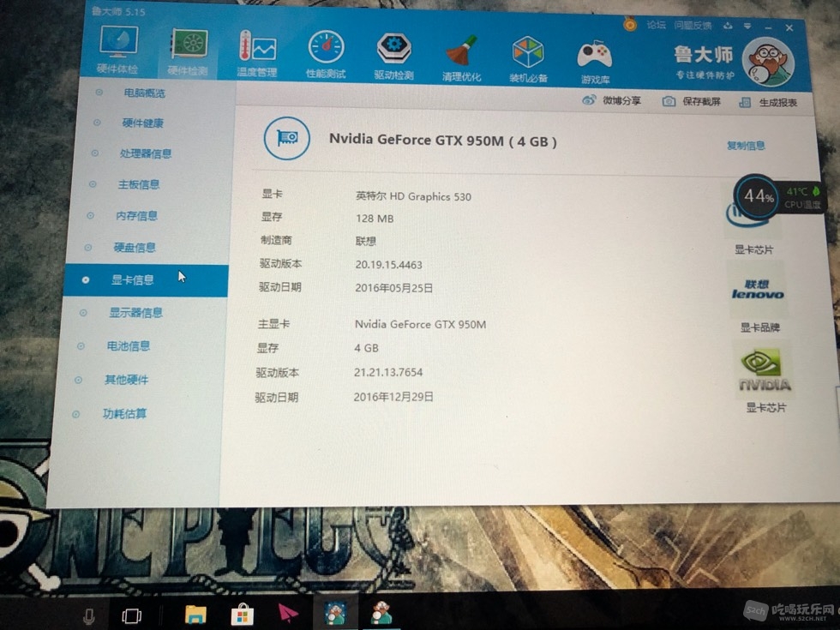Open the pink paper-plane app on the taskbar

(288, 613)
